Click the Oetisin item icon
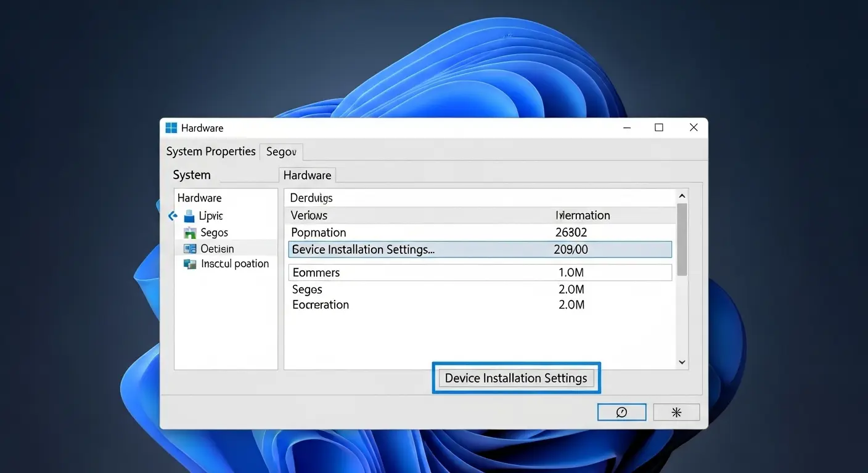Image resolution: width=868 pixels, height=473 pixels. click(190, 249)
